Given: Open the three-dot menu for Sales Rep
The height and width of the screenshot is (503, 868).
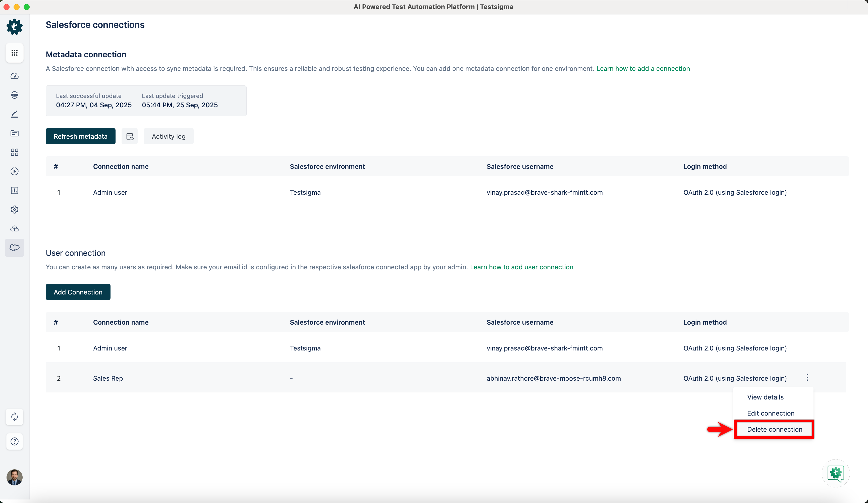Looking at the screenshot, I should [x=807, y=378].
